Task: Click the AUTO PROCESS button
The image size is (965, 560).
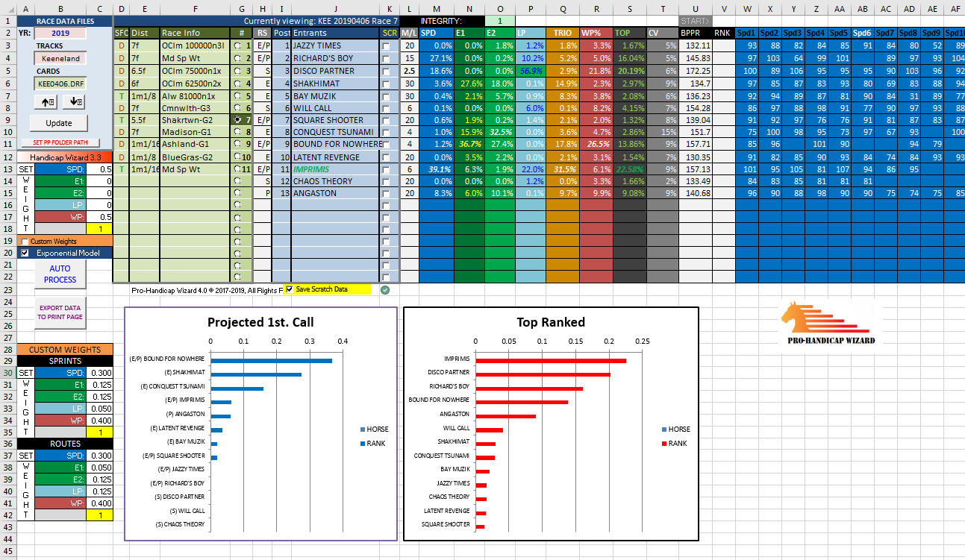Action: point(60,274)
